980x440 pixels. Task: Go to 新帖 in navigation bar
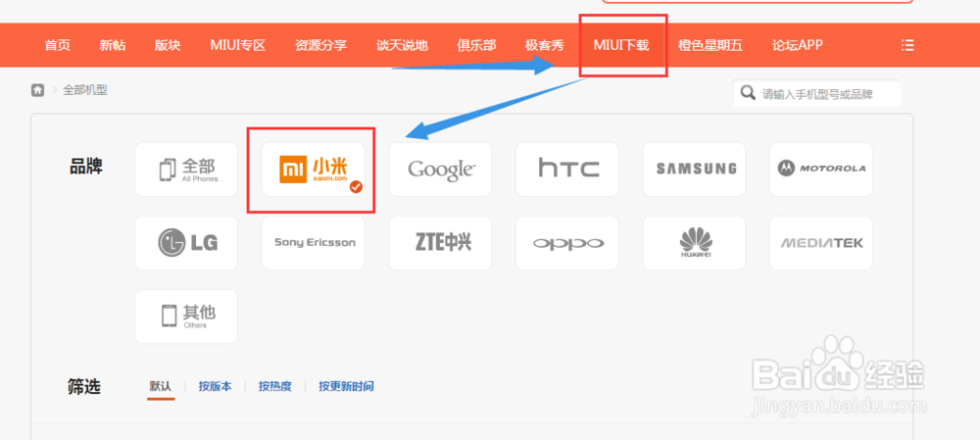coord(113,45)
